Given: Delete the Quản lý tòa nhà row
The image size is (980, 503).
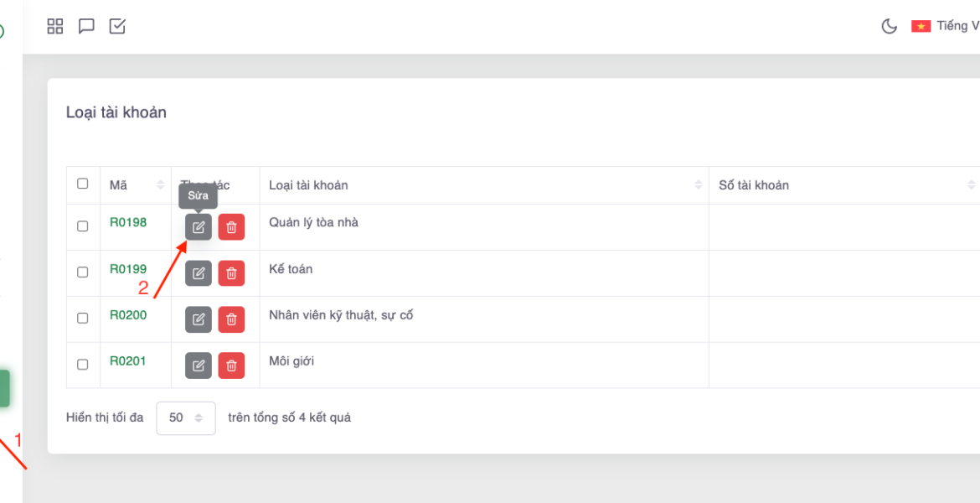Looking at the screenshot, I should (231, 227).
